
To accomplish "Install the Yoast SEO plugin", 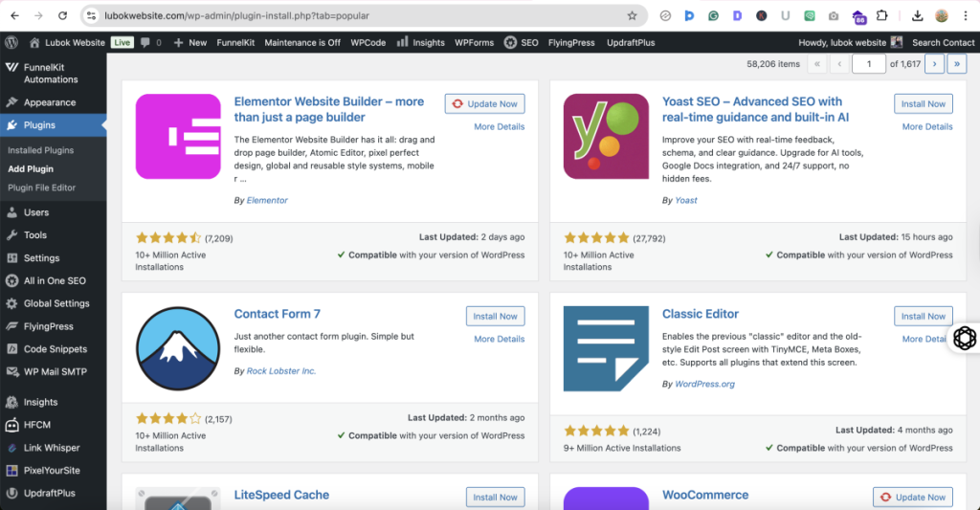I will point(923,103).
